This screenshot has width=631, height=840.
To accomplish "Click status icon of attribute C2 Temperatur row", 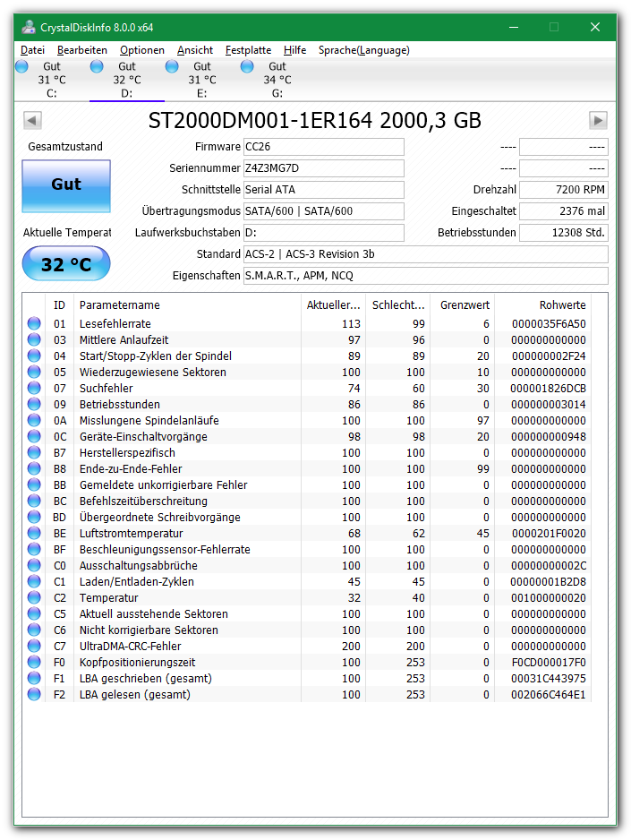I will [34, 596].
